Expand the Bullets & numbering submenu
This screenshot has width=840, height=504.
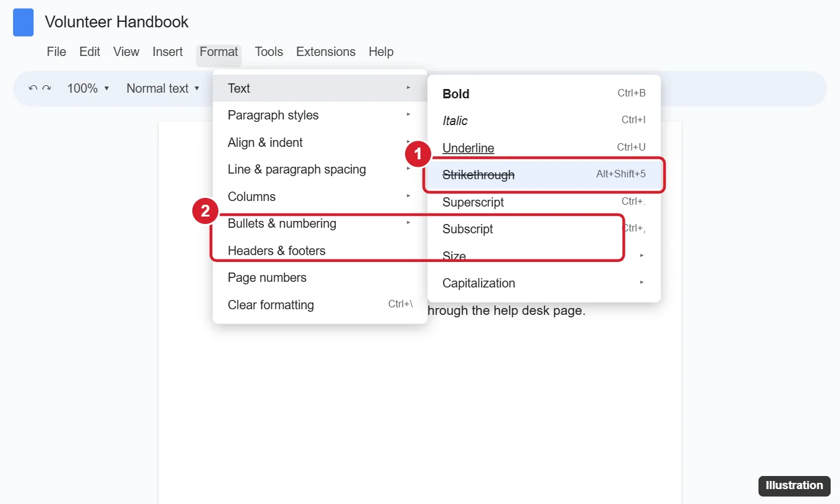320,223
